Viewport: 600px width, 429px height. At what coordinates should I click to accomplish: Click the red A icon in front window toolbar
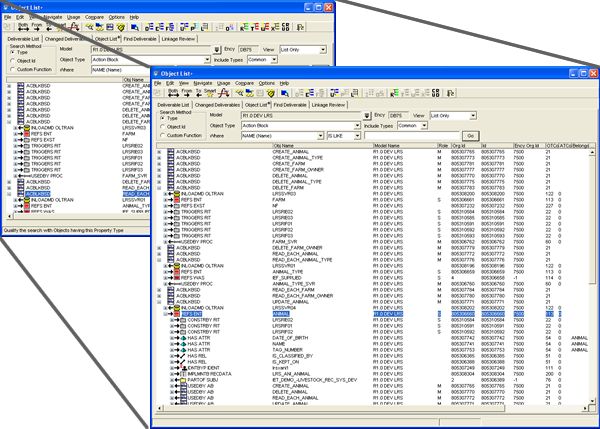point(224,92)
